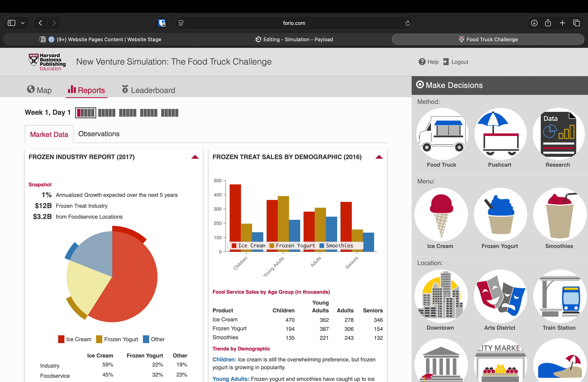
Task: Toggle Ice Cream series in bar chart legend
Action: click(x=248, y=246)
